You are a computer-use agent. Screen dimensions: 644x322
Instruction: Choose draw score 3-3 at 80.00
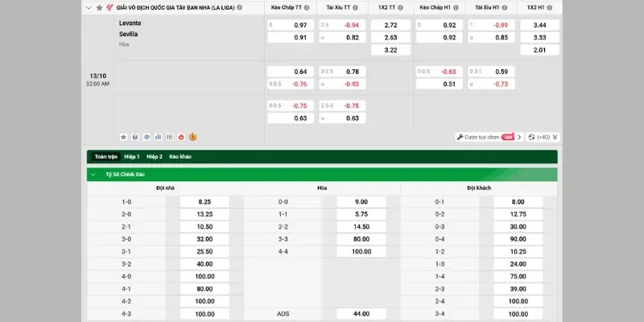[x=361, y=239]
